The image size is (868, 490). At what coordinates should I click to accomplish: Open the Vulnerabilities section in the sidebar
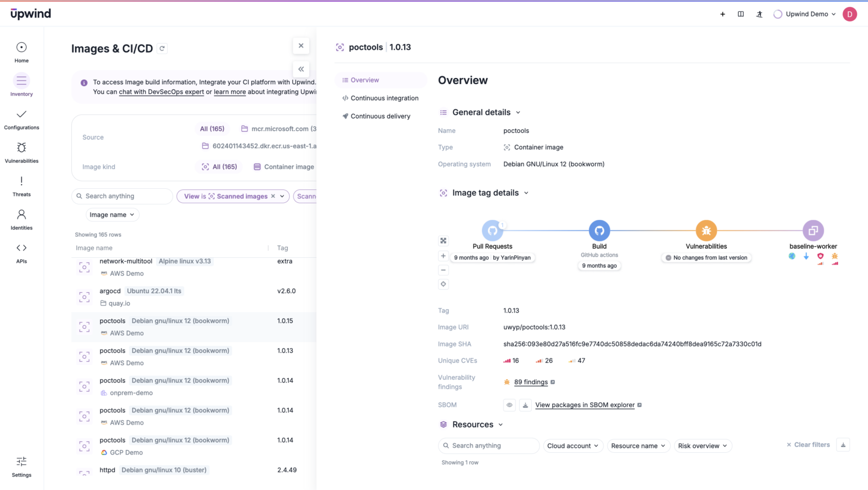click(21, 153)
